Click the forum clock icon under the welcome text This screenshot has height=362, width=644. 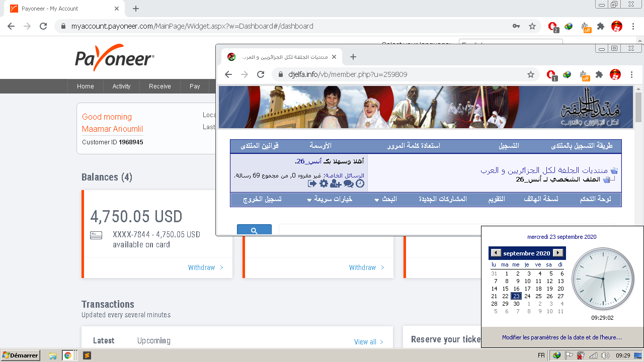pyautogui.click(x=360, y=184)
